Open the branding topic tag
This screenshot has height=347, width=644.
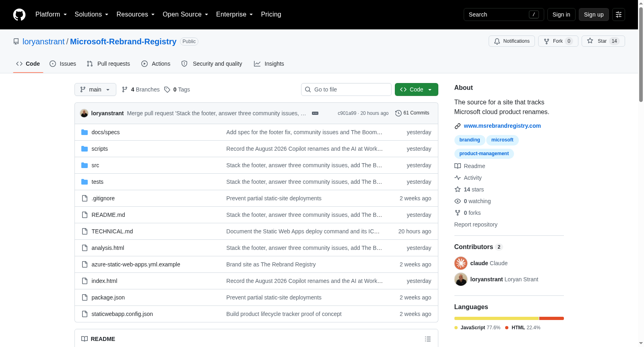click(x=470, y=140)
